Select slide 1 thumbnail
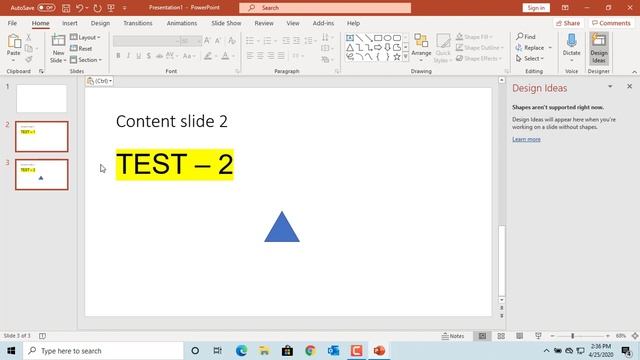The width and height of the screenshot is (640, 360). click(42, 98)
